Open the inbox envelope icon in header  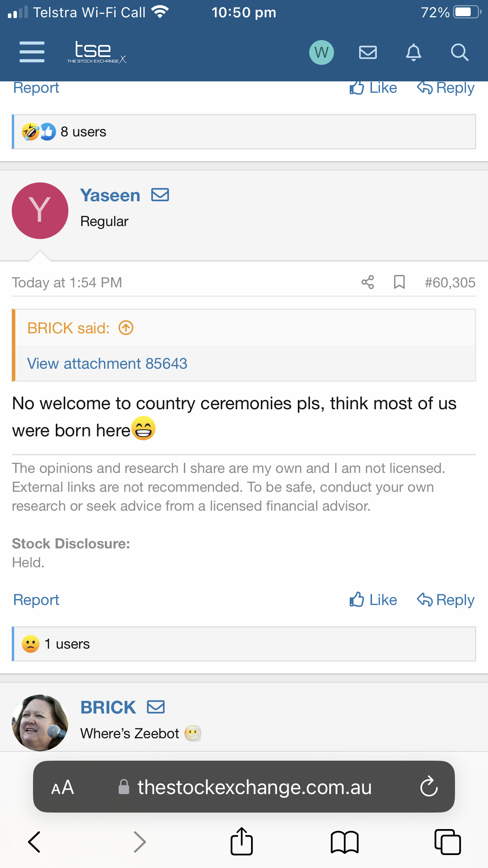(368, 52)
